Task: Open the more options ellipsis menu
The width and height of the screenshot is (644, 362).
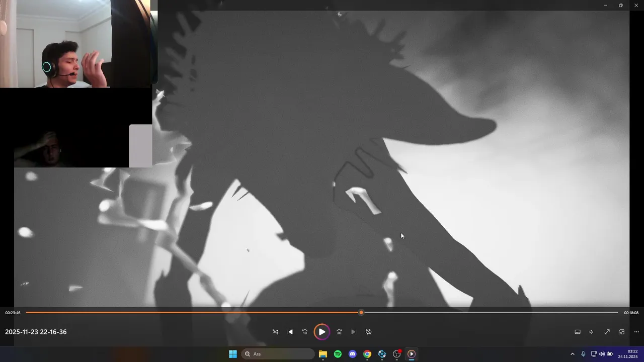Action: point(636,332)
